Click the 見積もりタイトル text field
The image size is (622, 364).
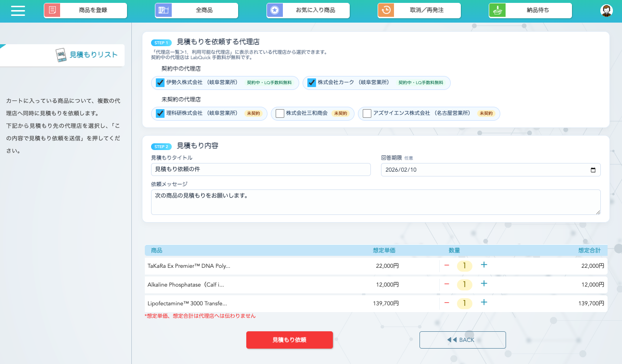coord(260,170)
